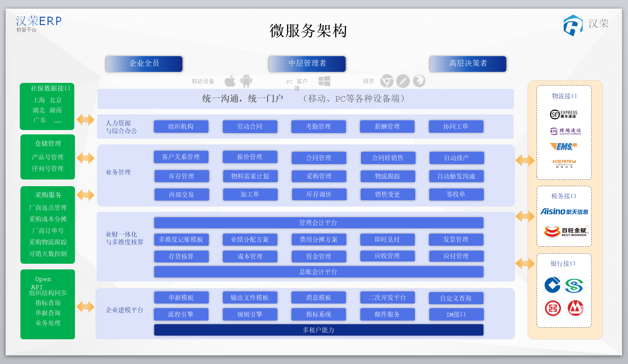Click the Chrome browser icon

387,81
